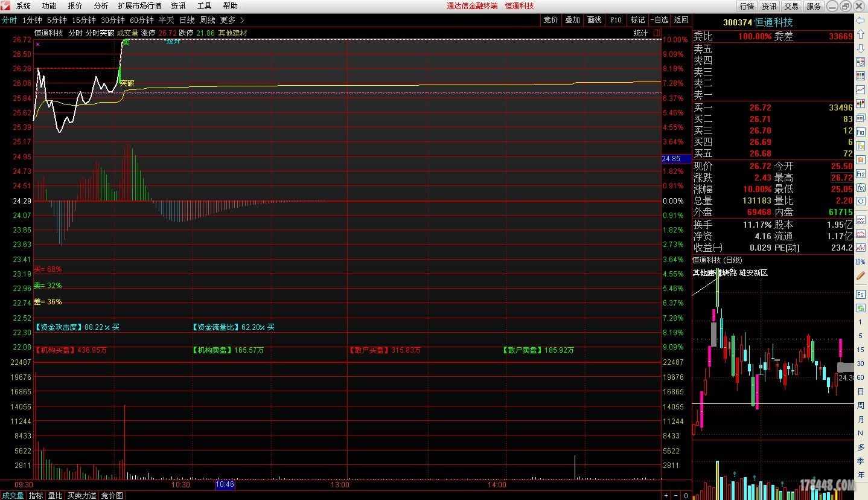
Task: Select 日 daily period in sidebar
Action: click(860, 391)
